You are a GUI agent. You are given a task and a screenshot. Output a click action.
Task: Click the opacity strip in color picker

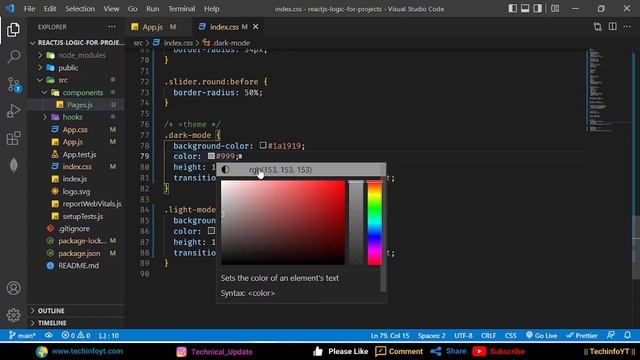coord(356,222)
